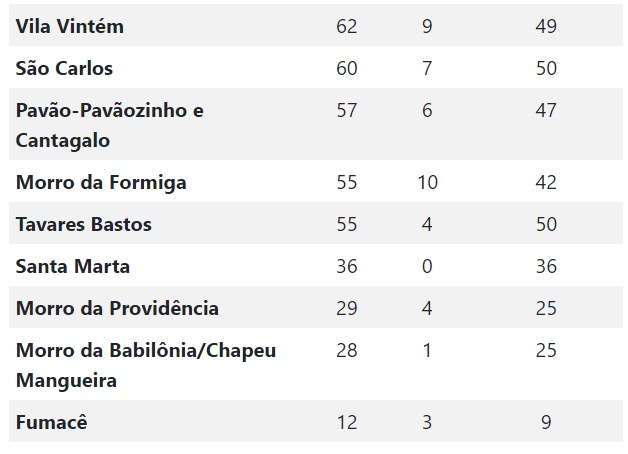Select value 3 in Fumacê row
628x454 pixels.
pyautogui.click(x=427, y=422)
